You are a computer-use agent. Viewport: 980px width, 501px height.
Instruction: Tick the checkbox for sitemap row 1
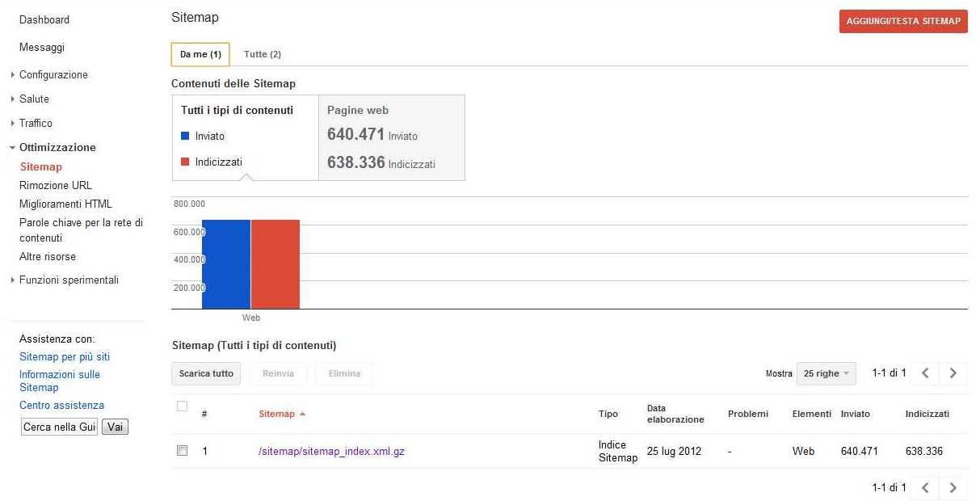pos(182,451)
